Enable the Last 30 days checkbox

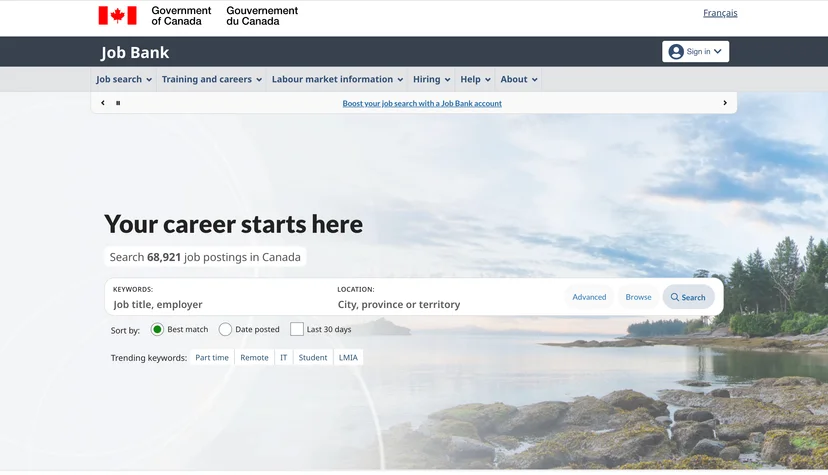click(297, 329)
